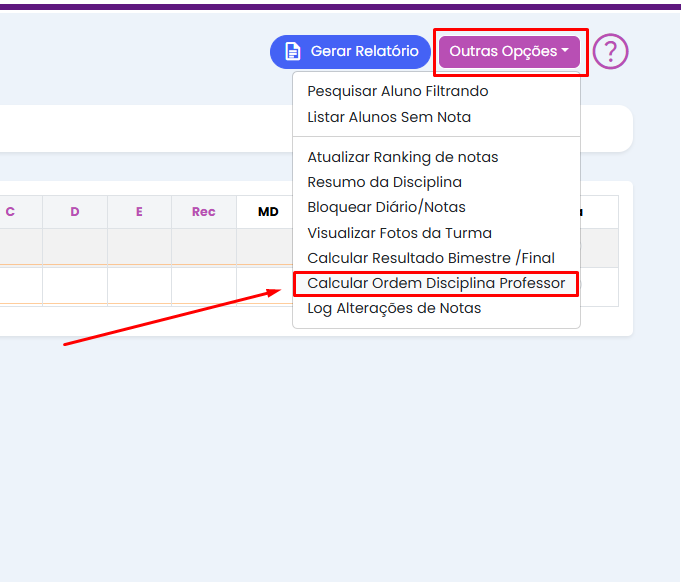Click the Rec column header
The height and width of the screenshot is (582, 681).
(x=204, y=212)
